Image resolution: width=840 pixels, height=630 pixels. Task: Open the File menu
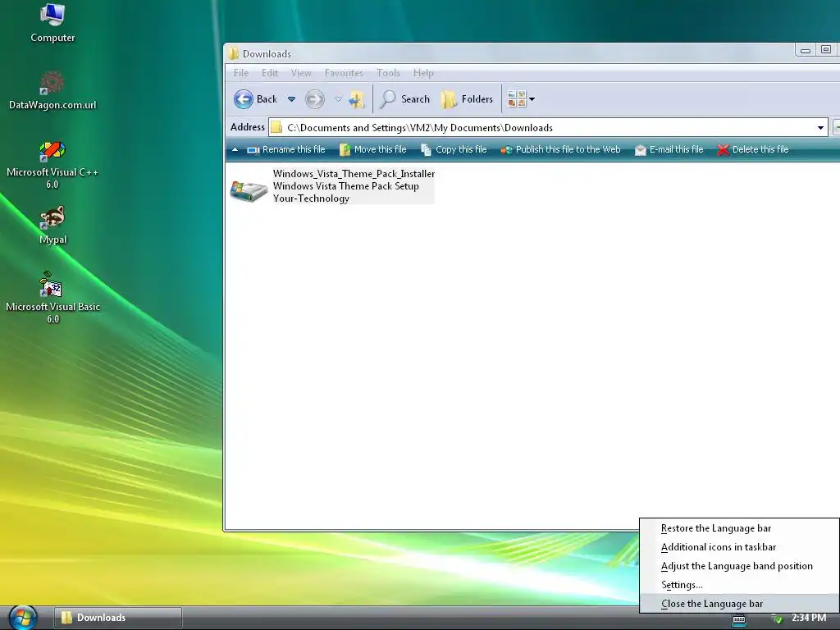point(240,73)
